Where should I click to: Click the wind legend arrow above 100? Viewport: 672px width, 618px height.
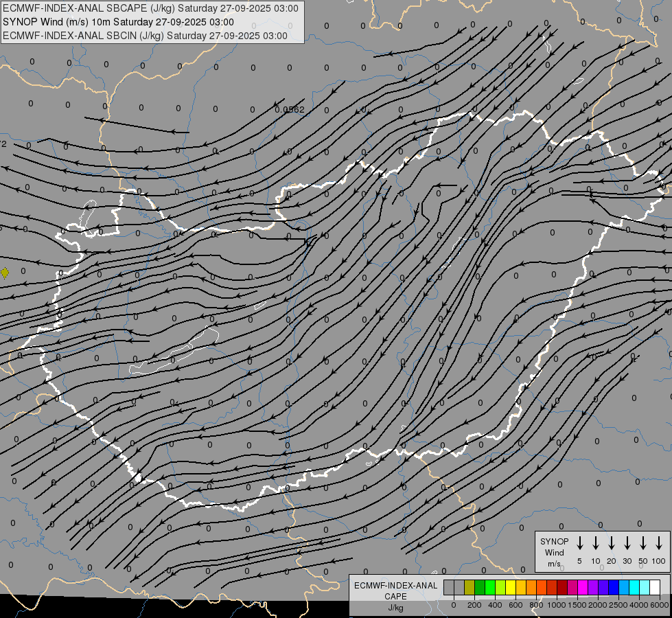659,543
